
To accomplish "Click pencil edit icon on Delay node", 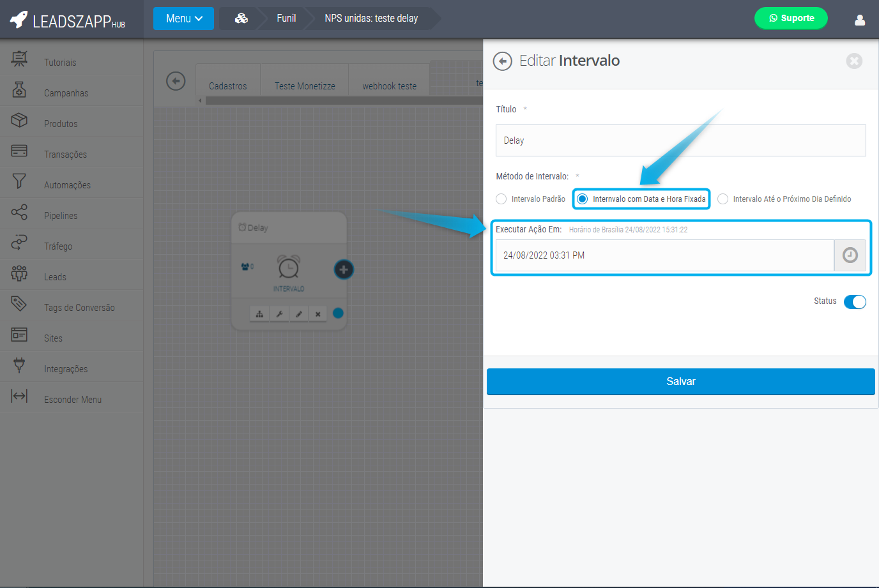I will [298, 313].
